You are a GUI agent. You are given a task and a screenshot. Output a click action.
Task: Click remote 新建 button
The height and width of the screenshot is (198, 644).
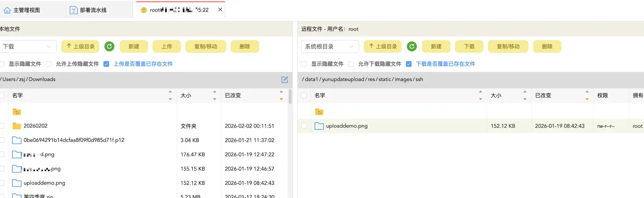tap(436, 46)
